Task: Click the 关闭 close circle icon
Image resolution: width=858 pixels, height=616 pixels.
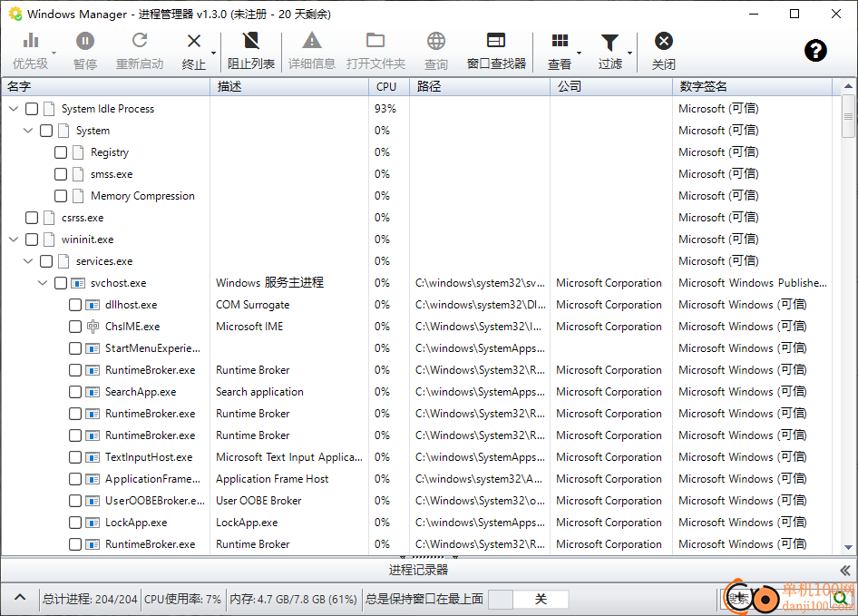Action: pos(664,41)
